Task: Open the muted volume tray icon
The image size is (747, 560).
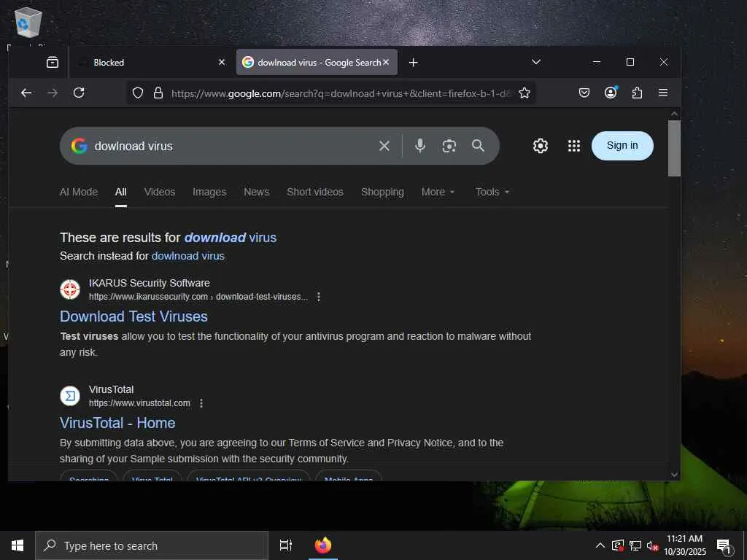Action: [x=652, y=545]
